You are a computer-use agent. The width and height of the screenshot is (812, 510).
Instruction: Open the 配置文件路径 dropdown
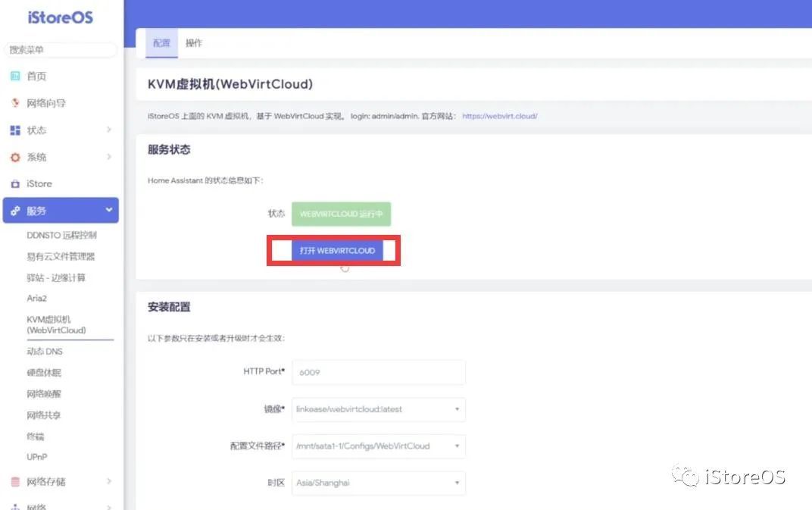pos(379,446)
